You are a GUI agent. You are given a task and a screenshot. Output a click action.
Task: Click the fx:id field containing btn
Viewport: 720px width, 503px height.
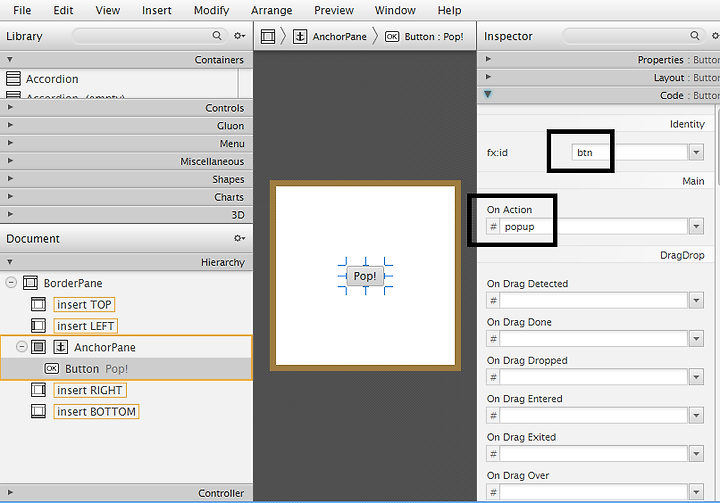click(630, 153)
